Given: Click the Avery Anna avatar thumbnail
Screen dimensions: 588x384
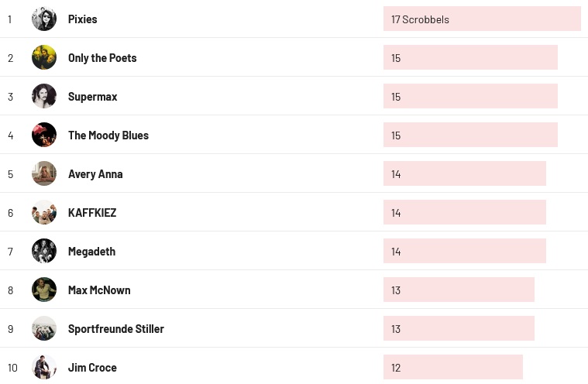Looking at the screenshot, I should point(44,173).
